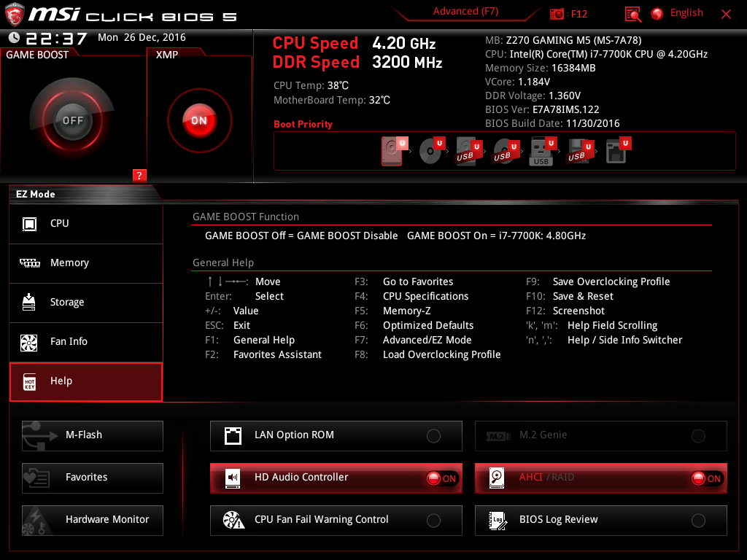This screenshot has height=560, width=747.
Task: Switch to Advanced (F7) mode
Action: tap(465, 12)
